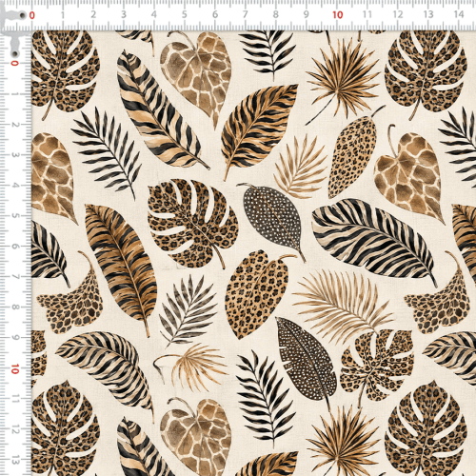Screen dimensions: 476x476
Task: Click the number 7 on the horizontal ruler
Action: [246, 14]
